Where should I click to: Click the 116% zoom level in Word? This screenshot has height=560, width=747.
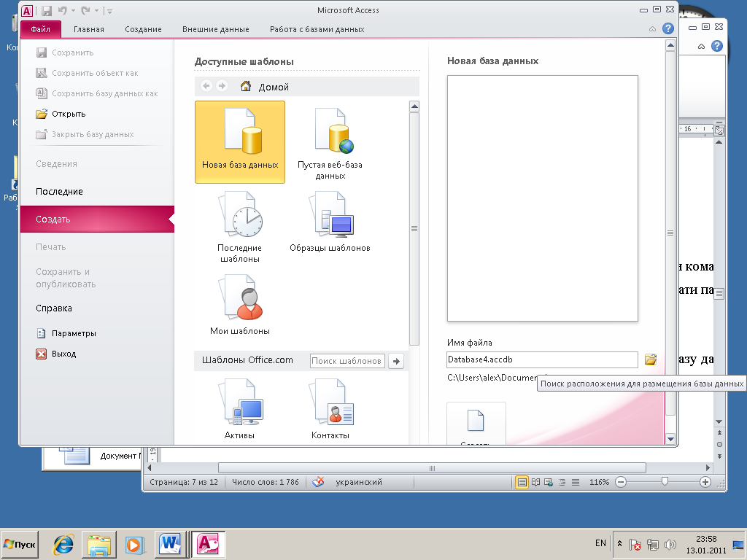click(x=600, y=483)
